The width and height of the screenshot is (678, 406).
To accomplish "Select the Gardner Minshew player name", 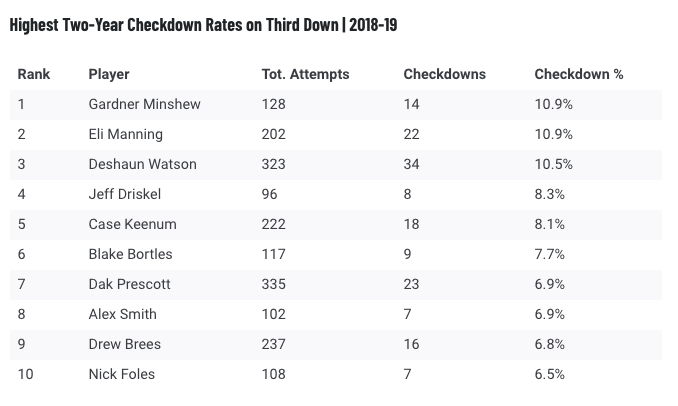I will [x=137, y=104].
